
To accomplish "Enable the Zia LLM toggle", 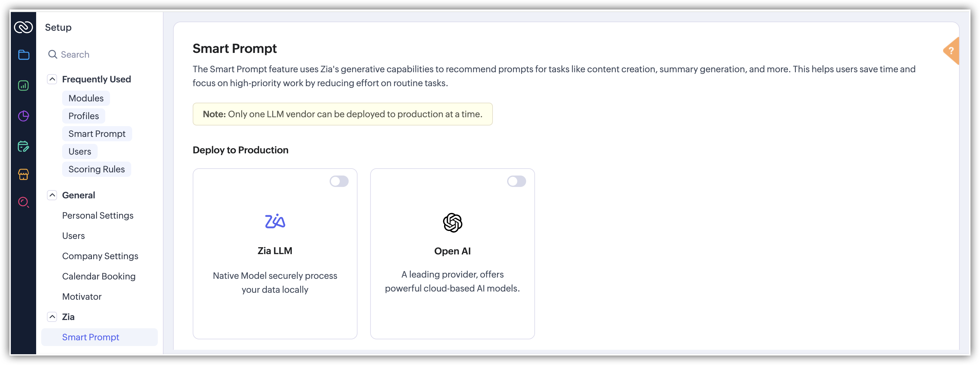I will pos(339,181).
